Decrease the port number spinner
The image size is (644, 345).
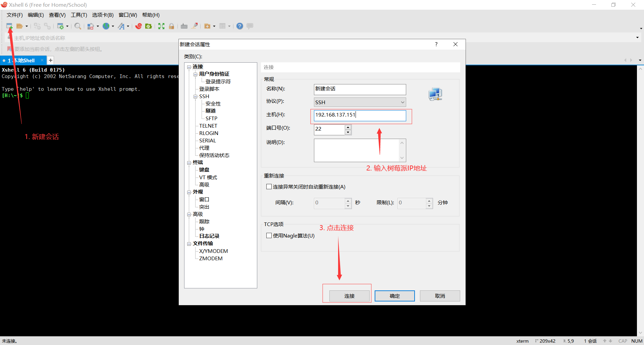tap(348, 132)
